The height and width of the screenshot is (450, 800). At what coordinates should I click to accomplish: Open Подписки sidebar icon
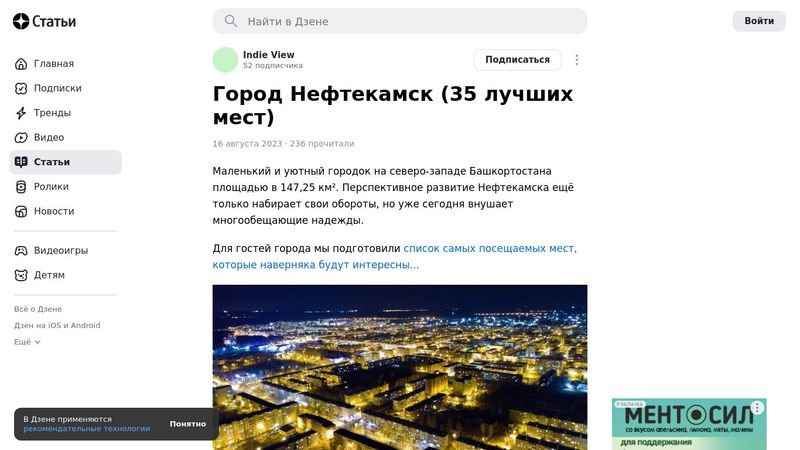click(21, 88)
